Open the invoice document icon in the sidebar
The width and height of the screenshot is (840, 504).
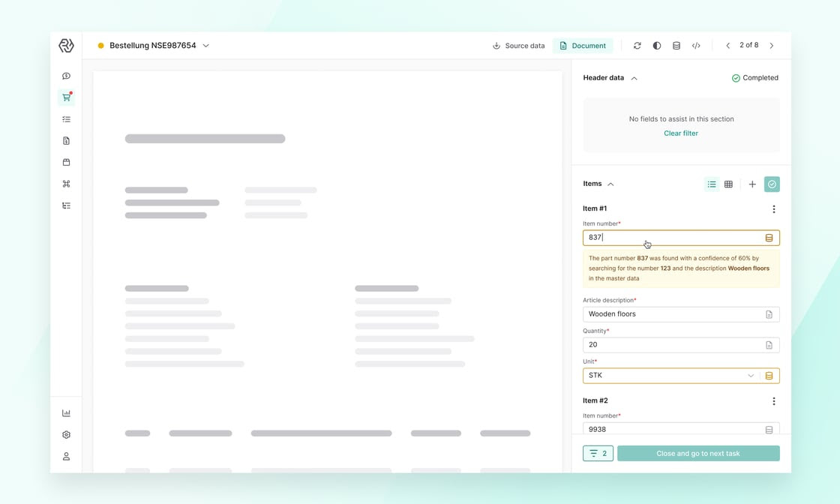[66, 141]
